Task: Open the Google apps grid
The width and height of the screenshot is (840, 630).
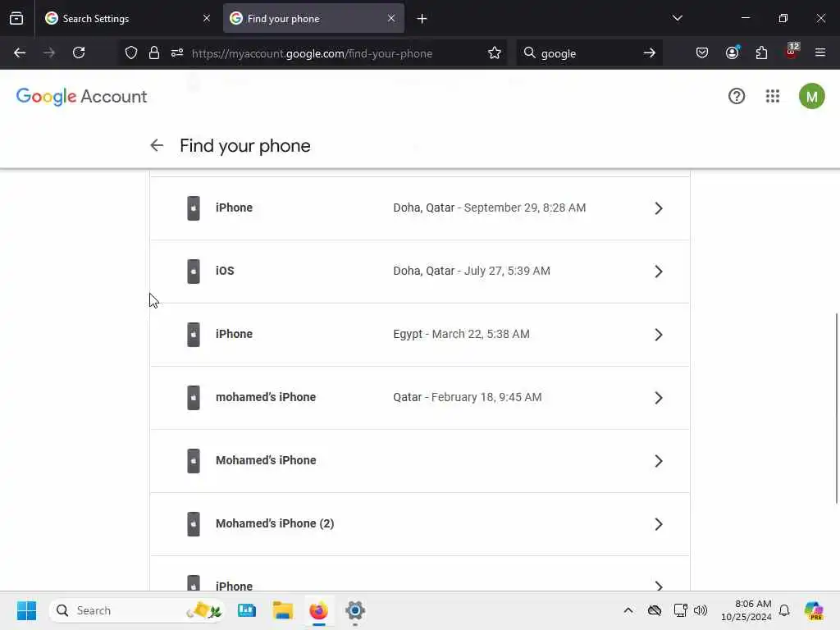Action: tap(773, 97)
